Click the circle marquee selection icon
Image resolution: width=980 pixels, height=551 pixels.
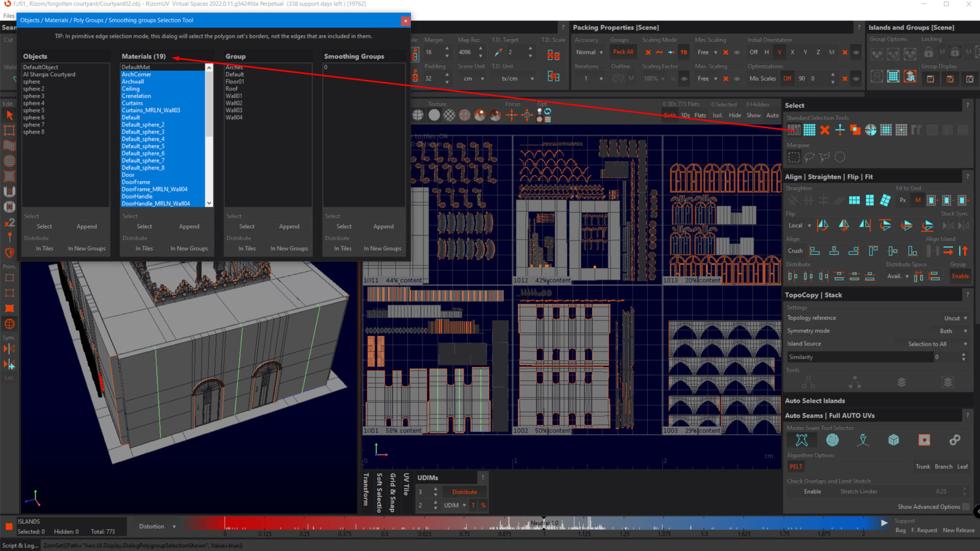click(x=840, y=157)
